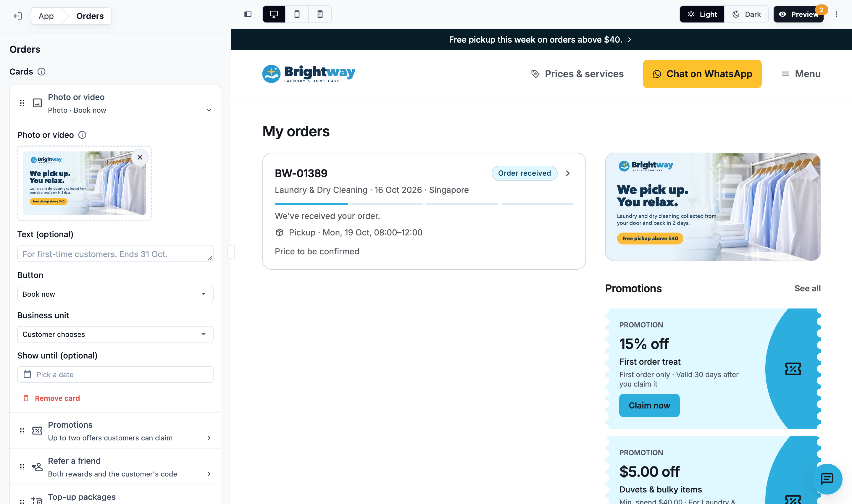Toggle the Preview eye button
This screenshot has width=852, height=504.
(x=798, y=14)
